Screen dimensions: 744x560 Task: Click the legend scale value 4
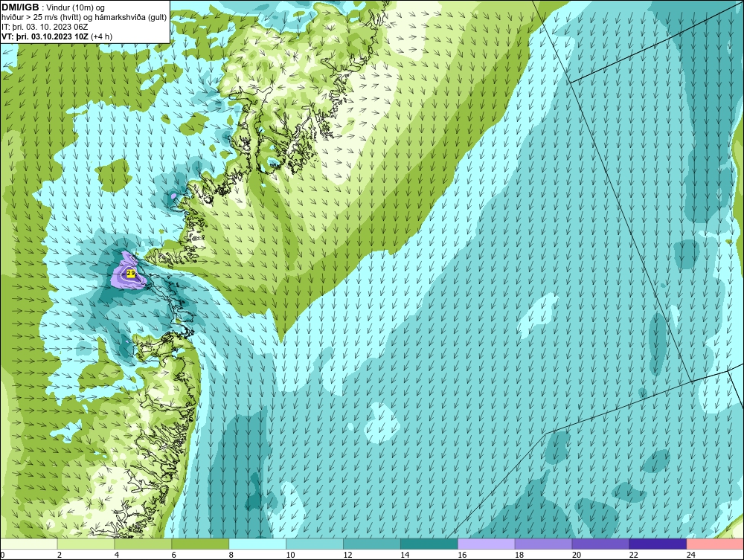tap(117, 555)
